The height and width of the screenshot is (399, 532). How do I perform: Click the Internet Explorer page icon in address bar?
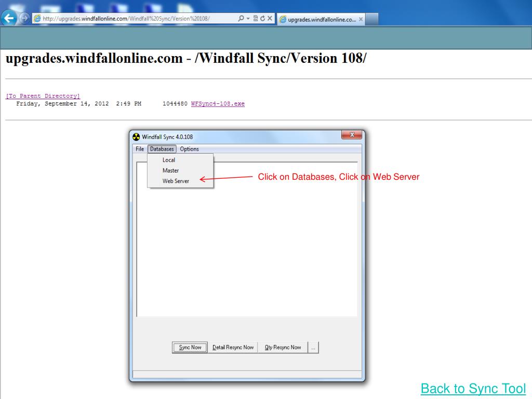coord(37,19)
